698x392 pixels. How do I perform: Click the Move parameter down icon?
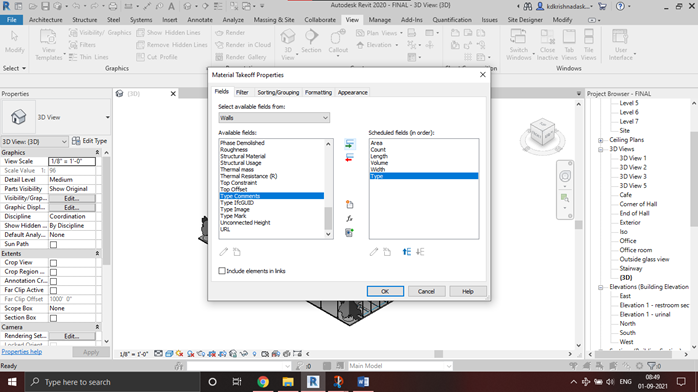point(420,252)
